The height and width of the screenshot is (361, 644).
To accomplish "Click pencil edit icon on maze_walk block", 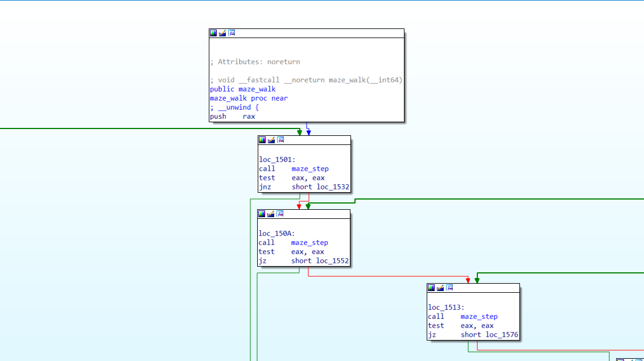I will coord(222,33).
